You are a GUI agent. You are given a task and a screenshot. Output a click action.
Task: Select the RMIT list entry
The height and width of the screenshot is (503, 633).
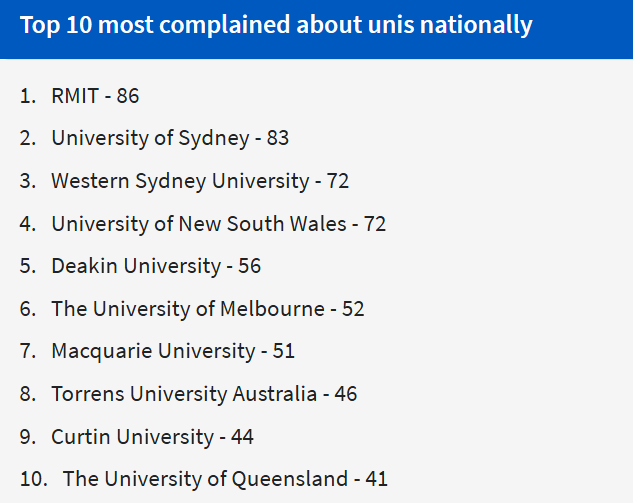click(78, 96)
